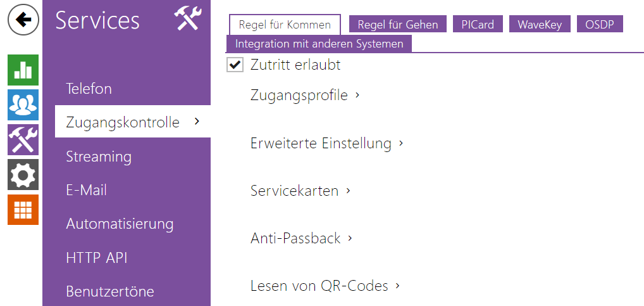
Task: Open the blue directory users icon
Action: (x=23, y=105)
